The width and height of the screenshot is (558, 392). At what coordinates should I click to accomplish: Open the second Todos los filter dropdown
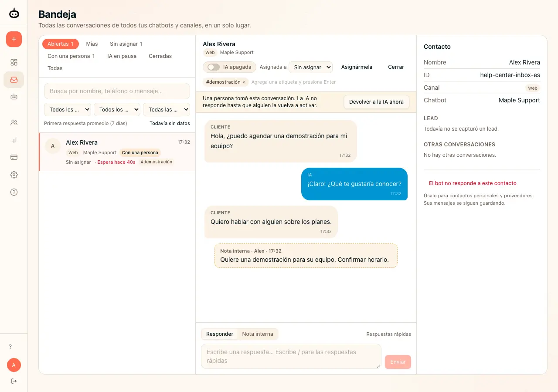pos(117,110)
